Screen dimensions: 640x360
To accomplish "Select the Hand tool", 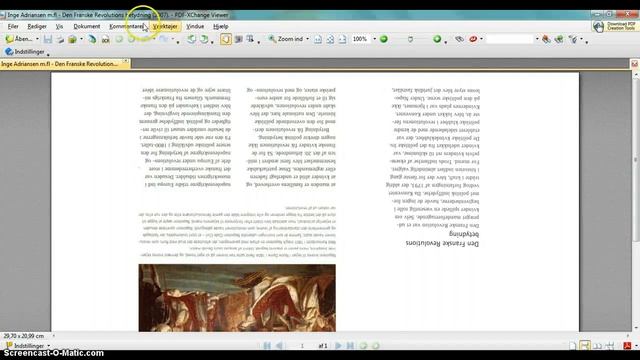I will click(226, 39).
